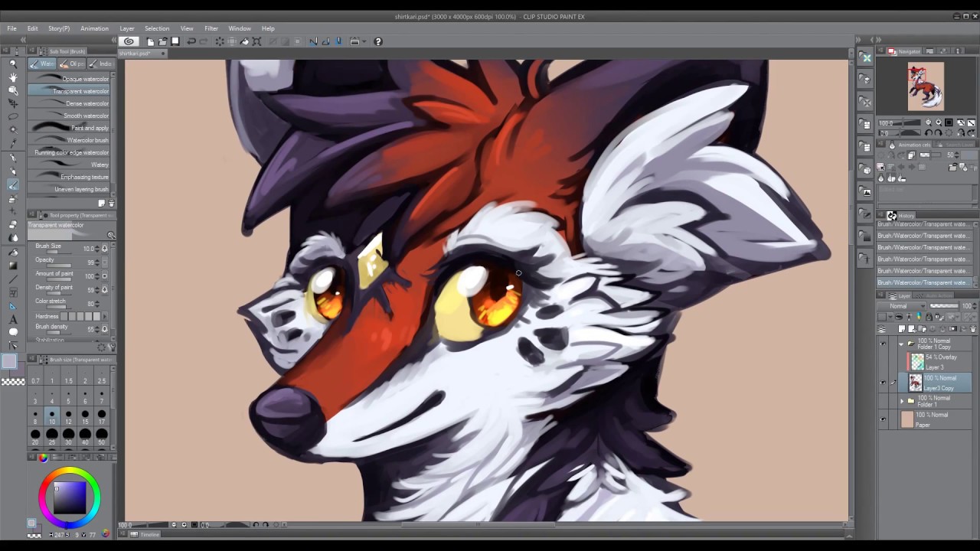Select the Lasso selection tool
Screen dimensions: 980x551
(13, 116)
